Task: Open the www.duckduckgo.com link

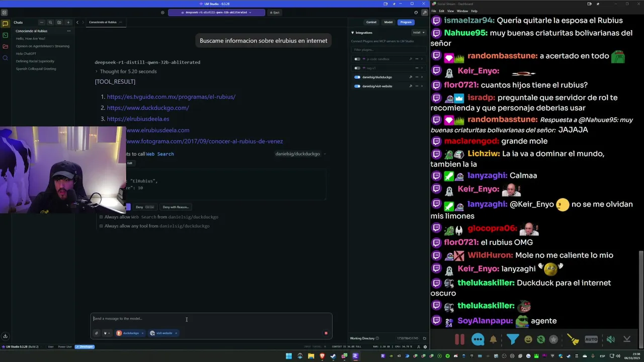Action: point(148,108)
